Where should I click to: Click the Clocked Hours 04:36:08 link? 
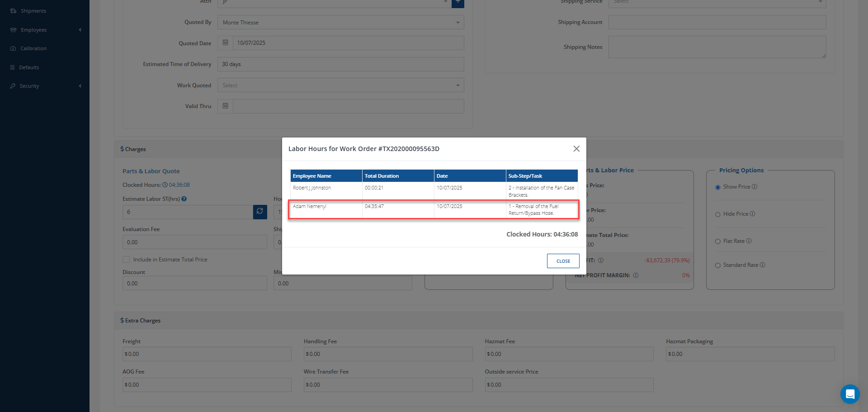pos(179,185)
